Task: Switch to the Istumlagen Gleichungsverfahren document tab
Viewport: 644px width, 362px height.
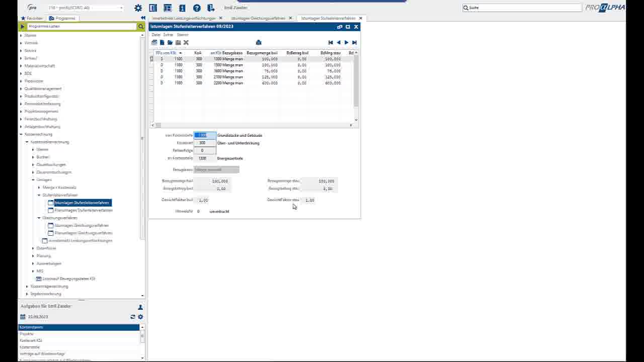Action: [x=258, y=18]
